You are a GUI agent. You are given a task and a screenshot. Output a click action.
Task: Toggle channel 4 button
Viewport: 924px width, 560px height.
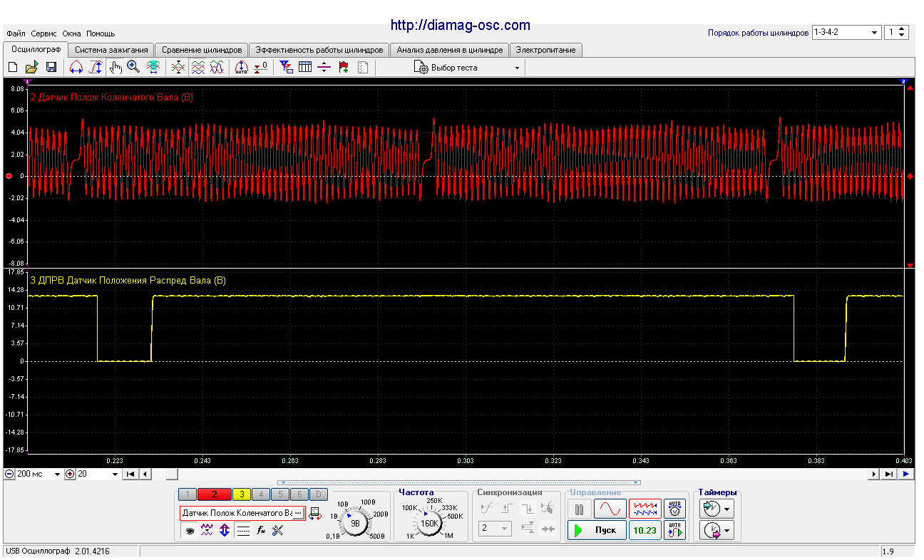(261, 494)
